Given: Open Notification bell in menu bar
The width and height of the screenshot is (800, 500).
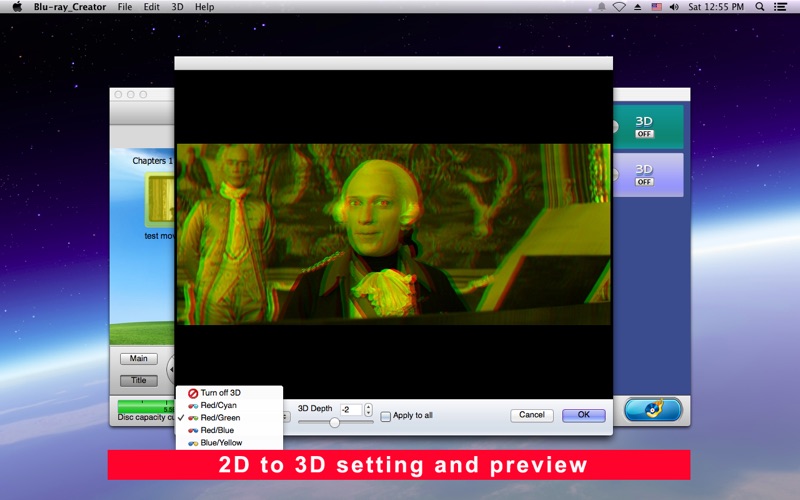Looking at the screenshot, I should tap(602, 7).
